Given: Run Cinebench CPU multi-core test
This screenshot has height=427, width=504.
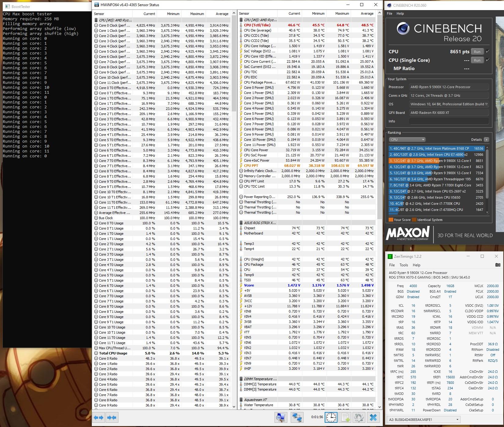Looking at the screenshot, I should 477,52.
